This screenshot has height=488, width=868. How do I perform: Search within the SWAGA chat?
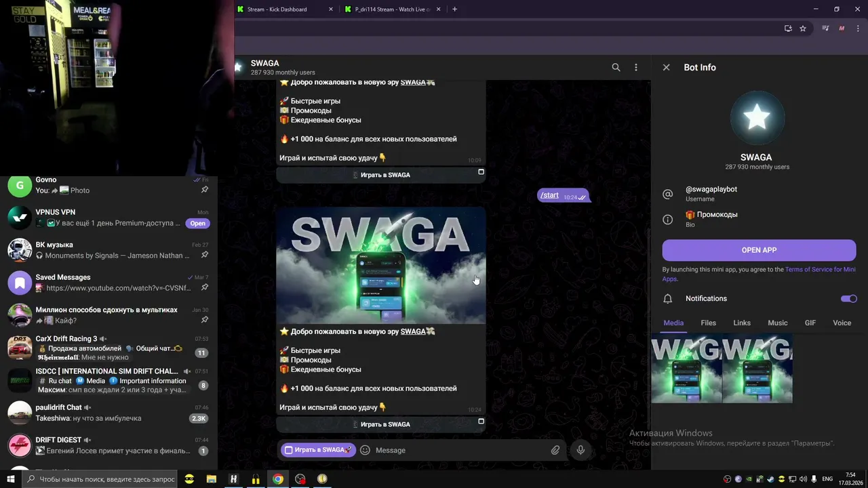[x=616, y=67]
